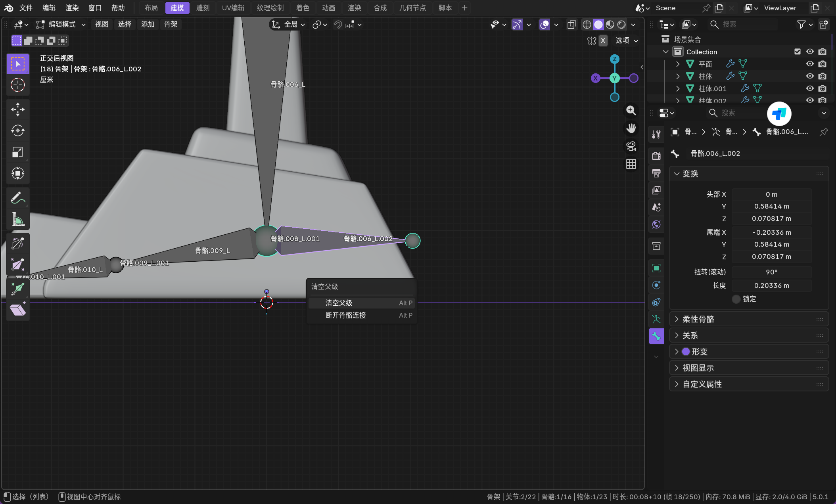Expand the 柱体 tree item
Screen dimensions: 836x504
coord(678,76)
